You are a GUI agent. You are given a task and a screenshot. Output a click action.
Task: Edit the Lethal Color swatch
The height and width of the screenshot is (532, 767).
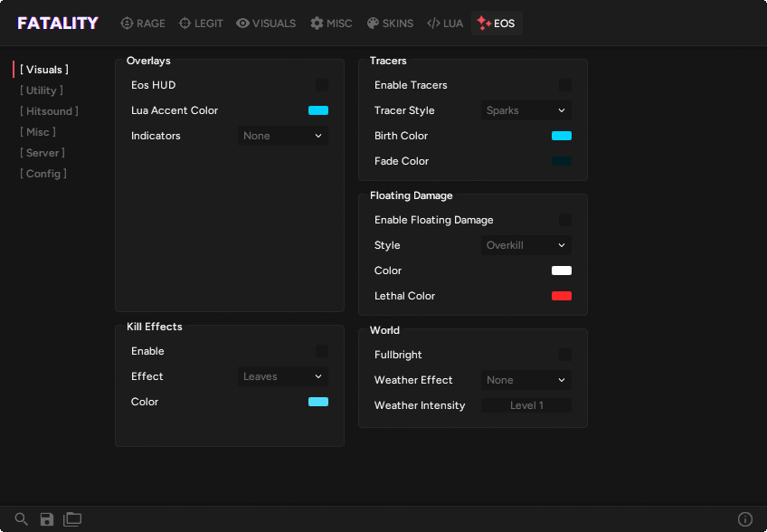point(562,296)
